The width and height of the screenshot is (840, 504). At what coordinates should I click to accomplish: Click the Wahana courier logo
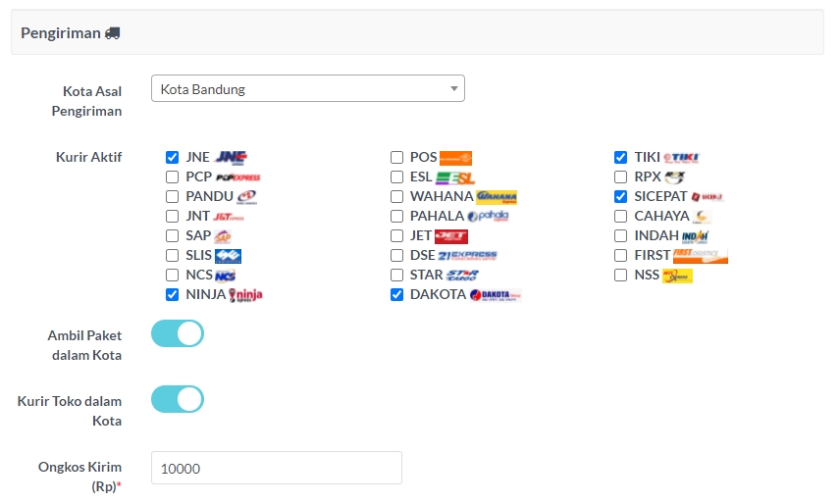[x=496, y=196]
